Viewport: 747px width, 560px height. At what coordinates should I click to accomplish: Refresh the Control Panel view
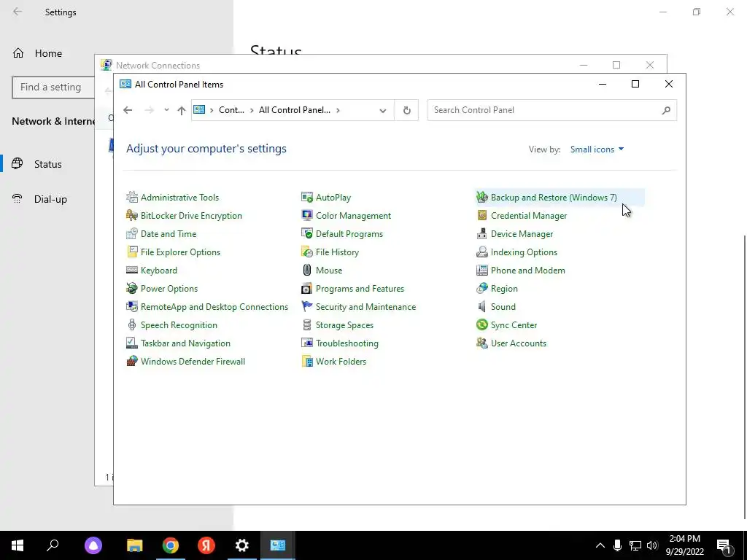[407, 111]
